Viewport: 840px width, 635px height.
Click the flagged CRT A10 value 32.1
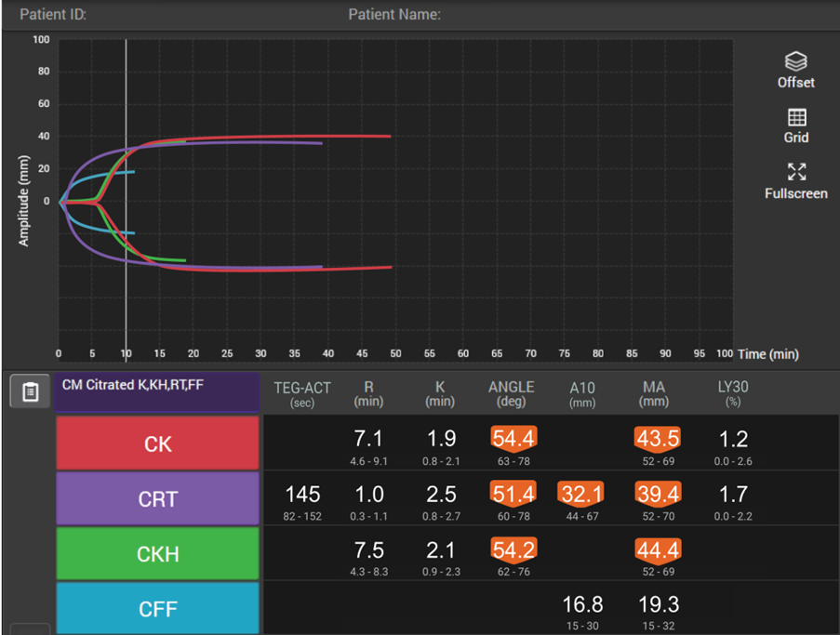582,494
